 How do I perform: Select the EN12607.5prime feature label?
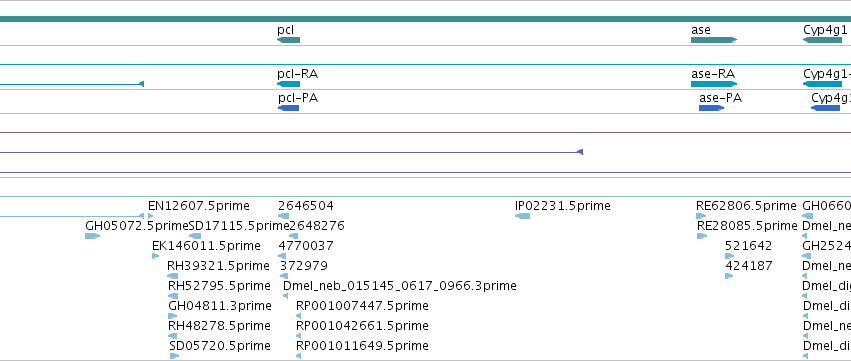199,206
